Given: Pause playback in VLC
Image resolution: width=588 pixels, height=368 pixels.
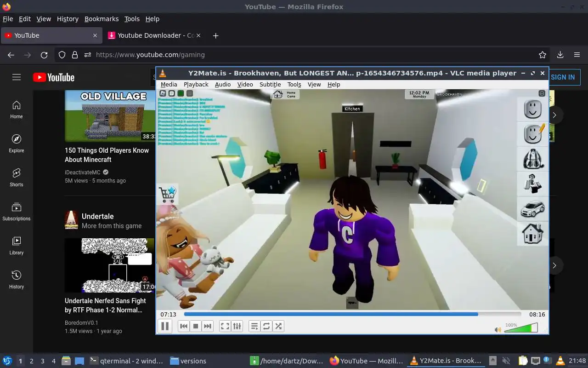Looking at the screenshot, I should click(x=165, y=326).
